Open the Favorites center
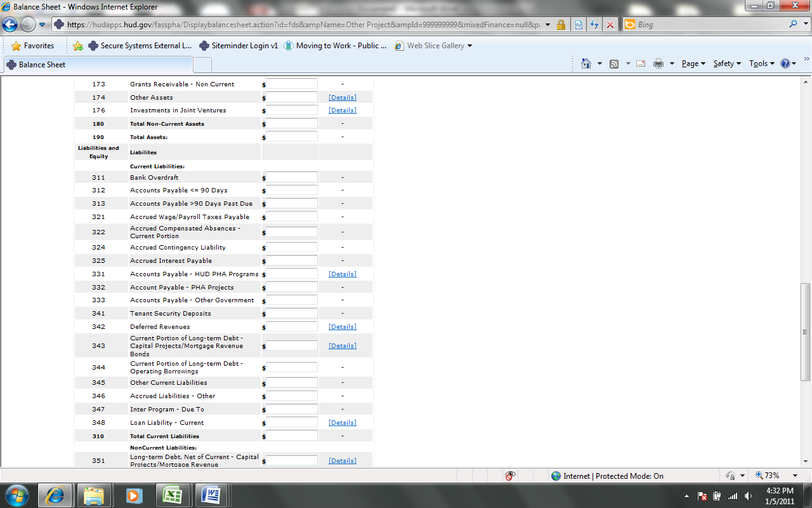The width and height of the screenshot is (812, 508). tap(33, 46)
